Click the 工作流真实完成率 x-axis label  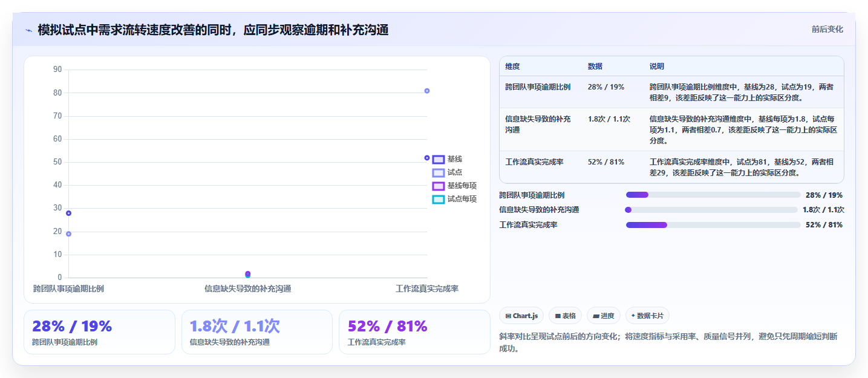point(427,289)
